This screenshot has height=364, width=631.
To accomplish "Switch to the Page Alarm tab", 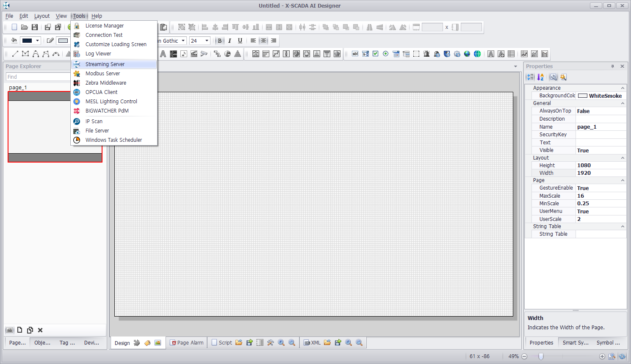I will [x=186, y=343].
